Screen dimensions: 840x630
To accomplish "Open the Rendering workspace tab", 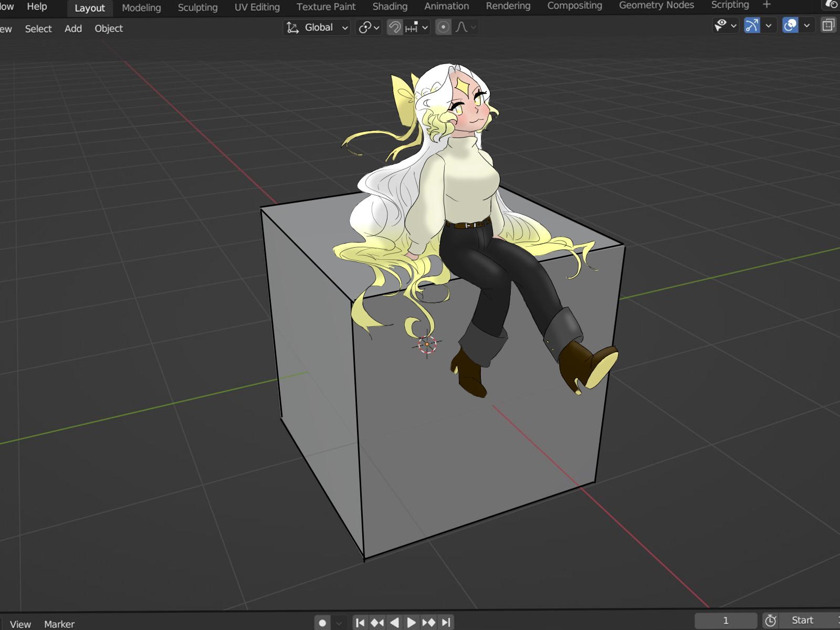I will pyautogui.click(x=508, y=6).
